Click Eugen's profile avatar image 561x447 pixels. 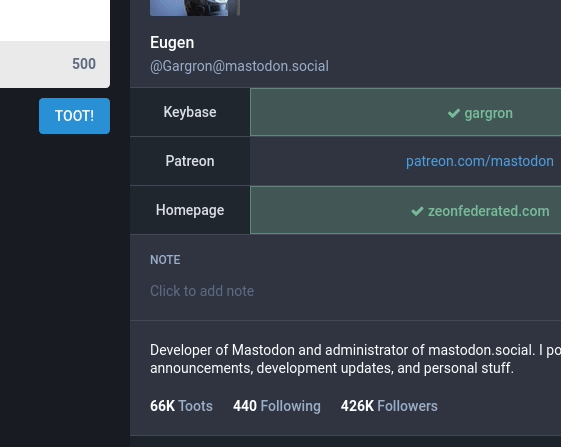195,8
